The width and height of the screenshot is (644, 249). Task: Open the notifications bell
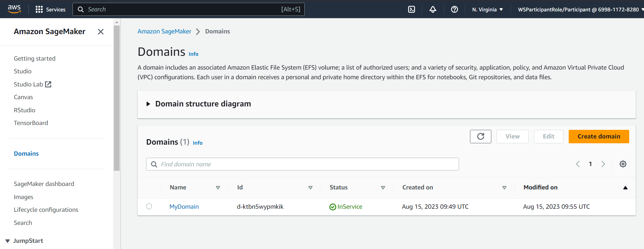coord(433,9)
